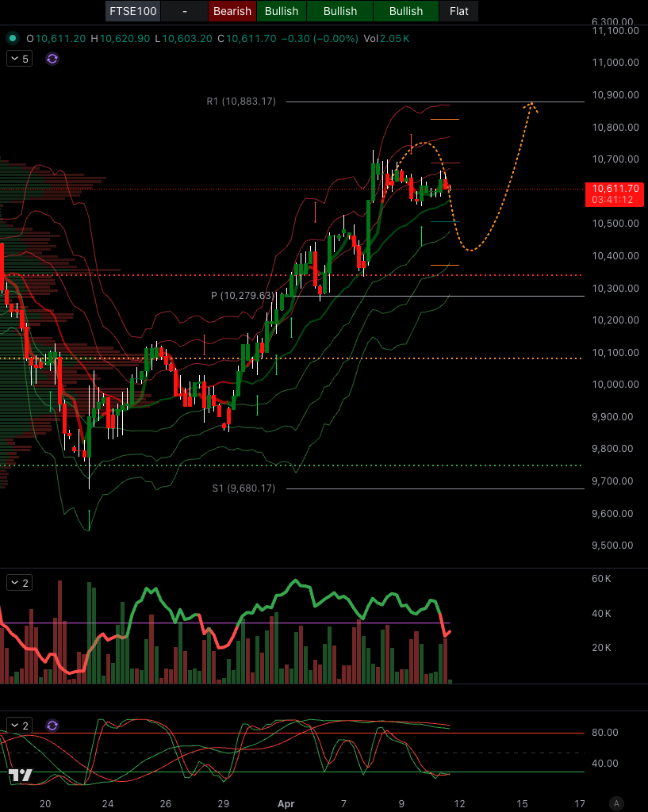The height and width of the screenshot is (812, 648).
Task: Select the current price label 10,611.70
Action: pyautogui.click(x=615, y=189)
